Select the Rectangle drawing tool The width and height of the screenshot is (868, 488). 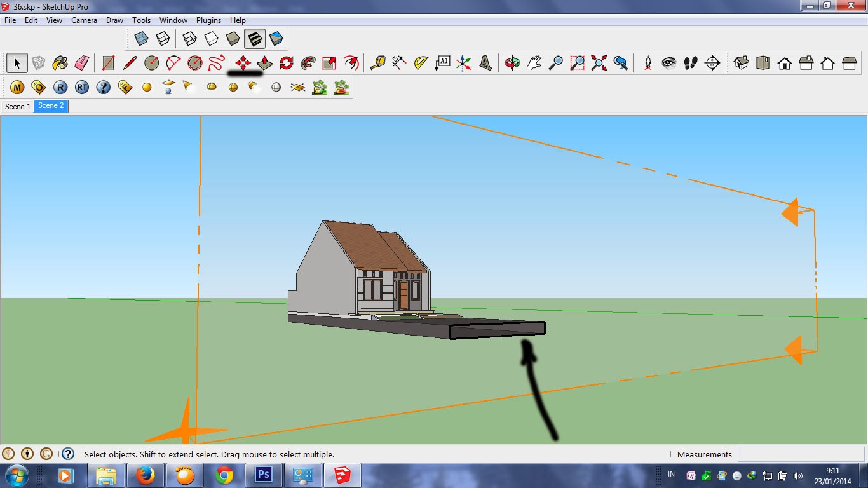(108, 63)
